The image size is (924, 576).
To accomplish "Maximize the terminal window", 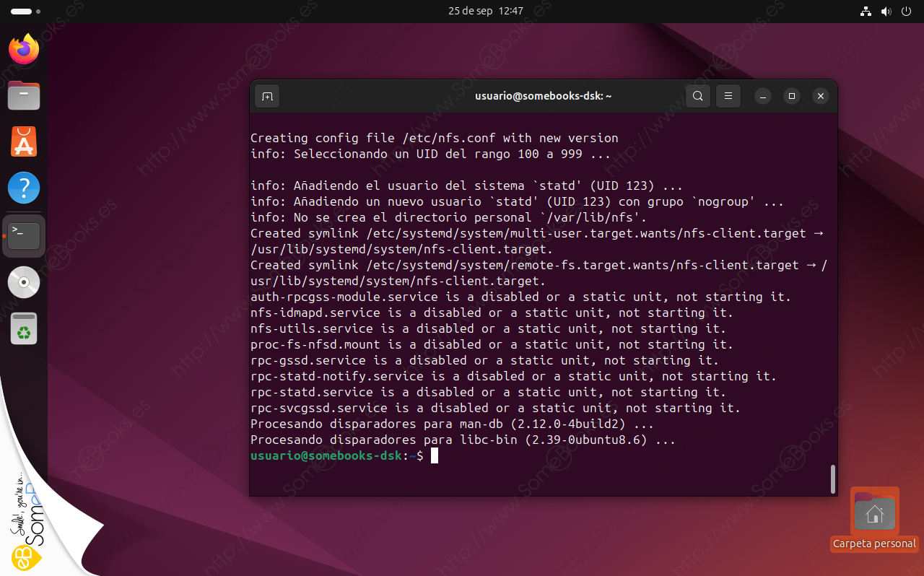I will 792,96.
